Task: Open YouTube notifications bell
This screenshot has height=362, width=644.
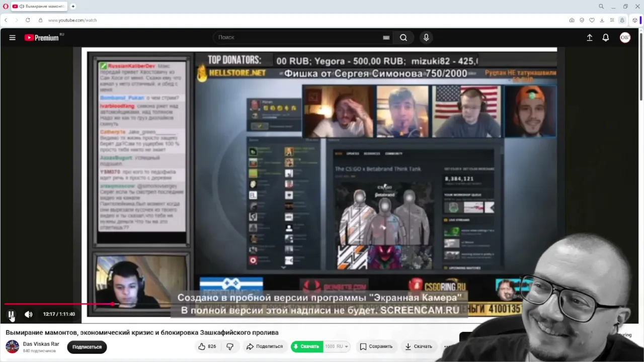Action: click(x=606, y=38)
